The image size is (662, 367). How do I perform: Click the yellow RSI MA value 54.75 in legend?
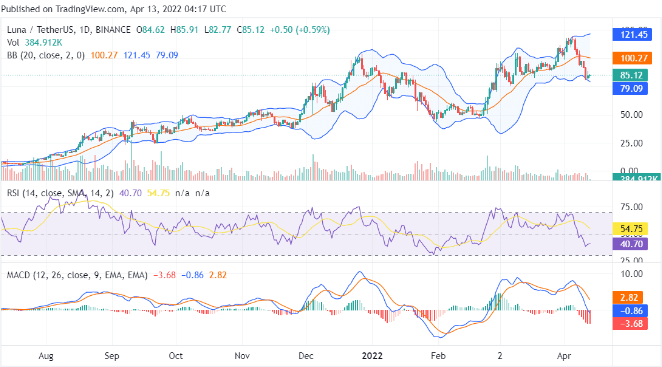[158, 193]
